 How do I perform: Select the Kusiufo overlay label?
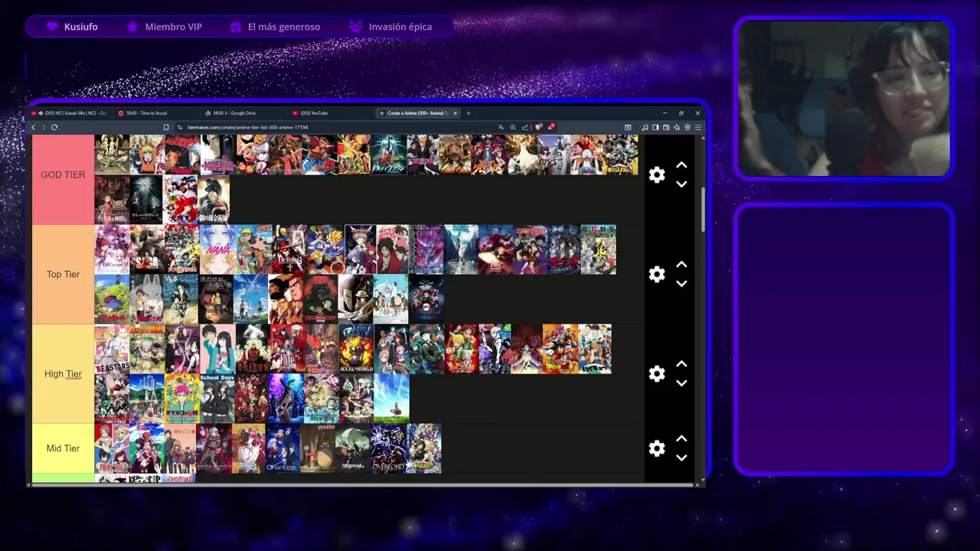(x=80, y=27)
